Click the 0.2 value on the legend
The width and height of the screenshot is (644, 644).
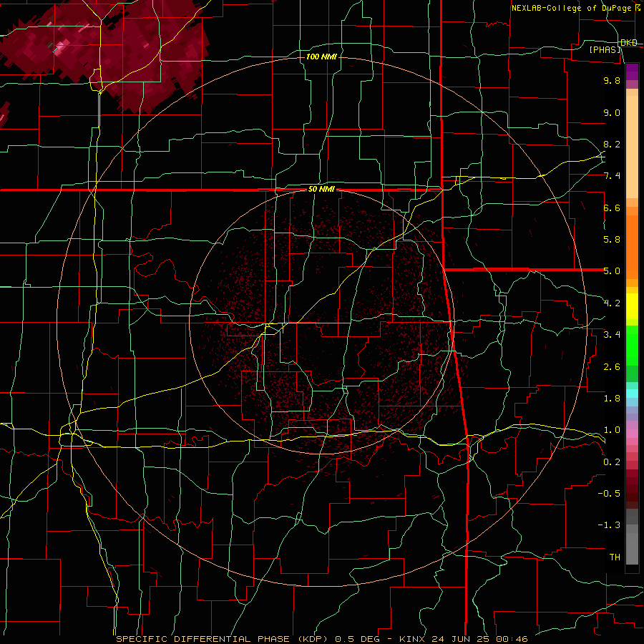[x=612, y=462]
